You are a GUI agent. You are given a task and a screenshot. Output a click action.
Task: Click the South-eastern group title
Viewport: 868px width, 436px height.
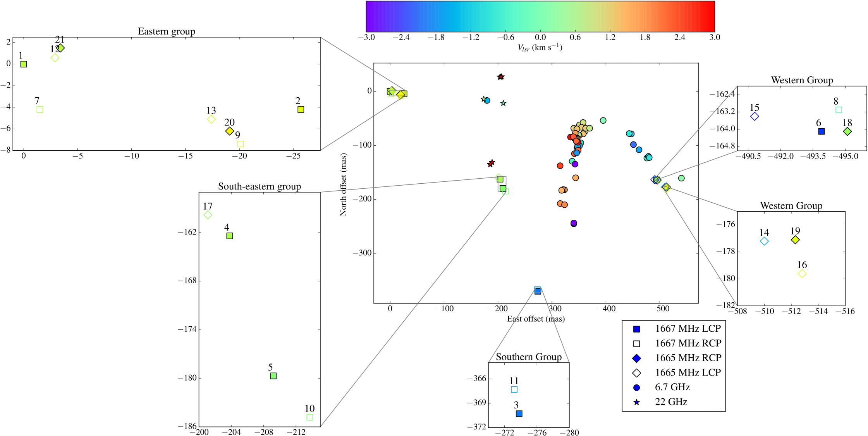point(259,186)
